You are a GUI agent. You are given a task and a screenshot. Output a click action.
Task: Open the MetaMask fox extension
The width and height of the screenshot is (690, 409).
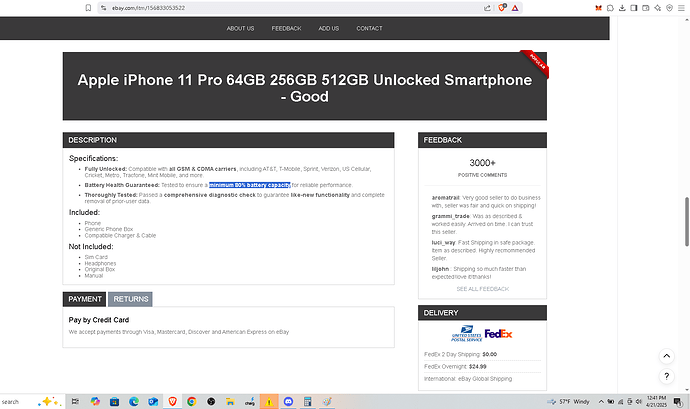(598, 8)
